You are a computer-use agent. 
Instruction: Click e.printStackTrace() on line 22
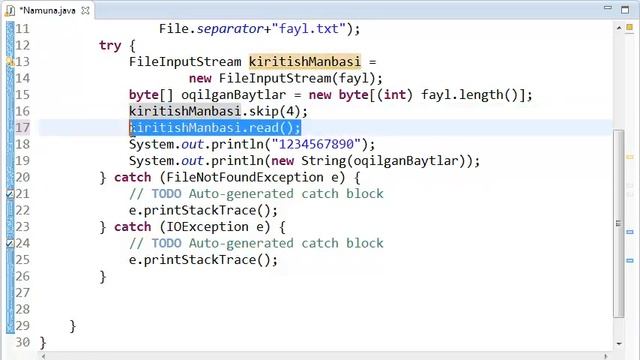[200, 210]
